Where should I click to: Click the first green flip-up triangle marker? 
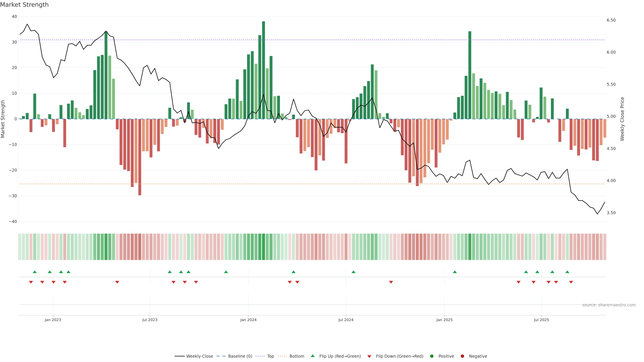35,272
